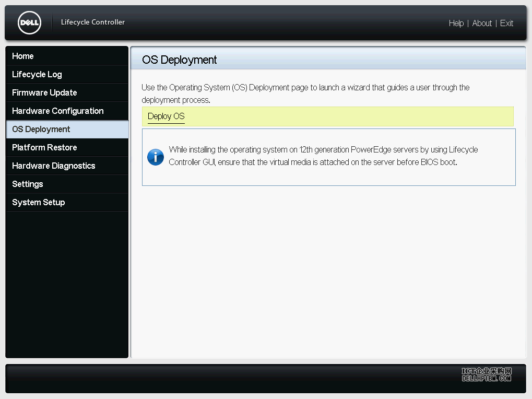Click the Dell logo icon
The image size is (532, 399).
[30, 23]
